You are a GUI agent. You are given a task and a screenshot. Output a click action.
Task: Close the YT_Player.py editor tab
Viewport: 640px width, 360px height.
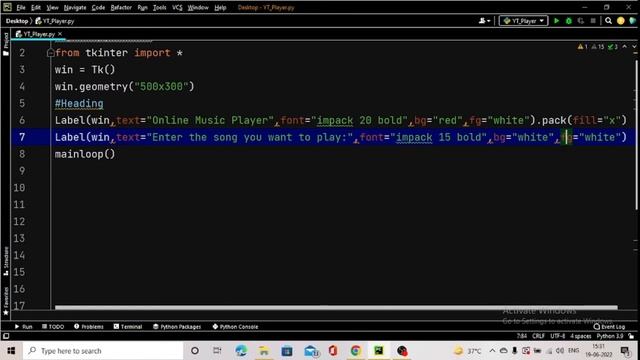60,34
